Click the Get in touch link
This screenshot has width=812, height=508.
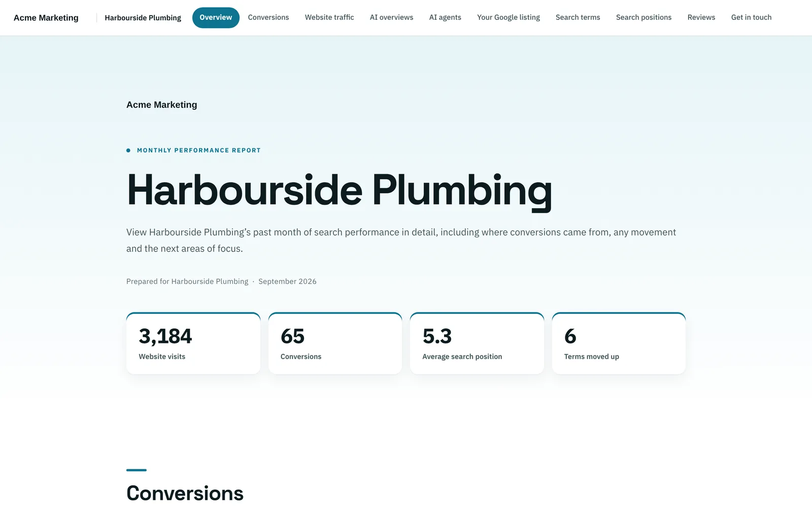tap(751, 18)
